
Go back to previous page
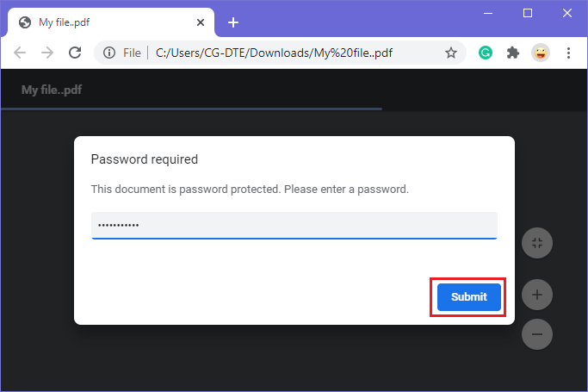(x=20, y=53)
